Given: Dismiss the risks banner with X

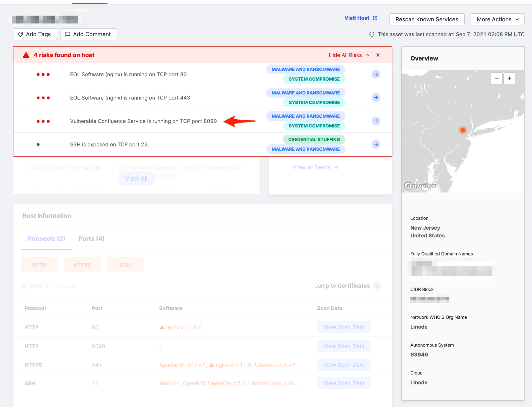Looking at the screenshot, I should [378, 55].
